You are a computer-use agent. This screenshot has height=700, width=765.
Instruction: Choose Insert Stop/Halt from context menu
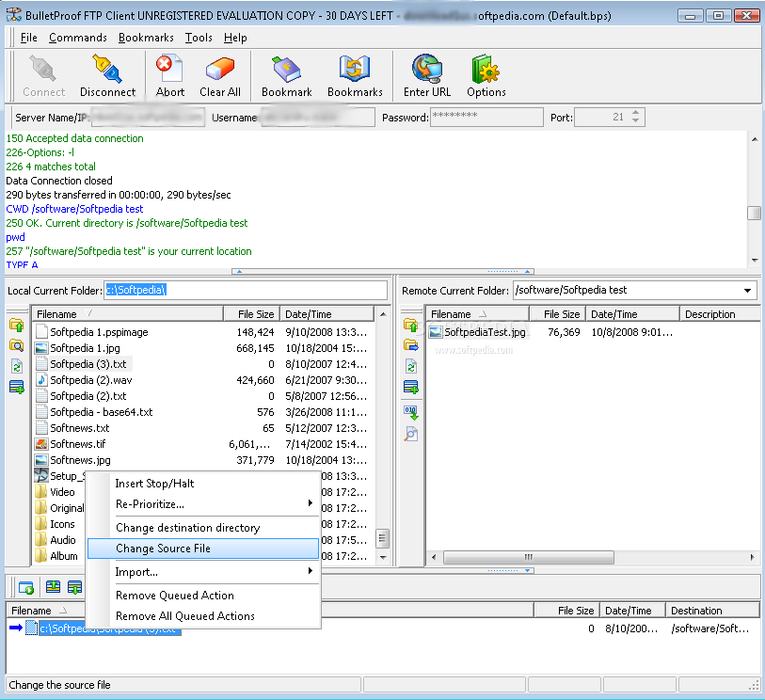[203, 484]
